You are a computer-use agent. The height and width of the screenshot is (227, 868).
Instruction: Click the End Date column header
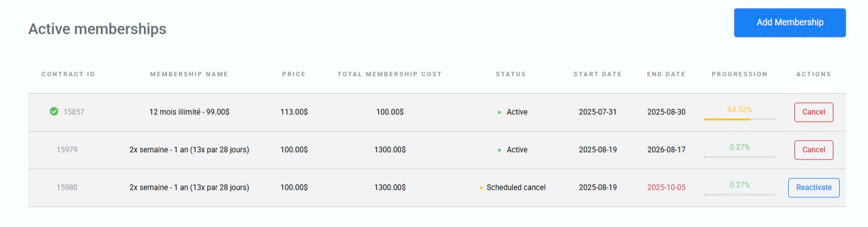pos(666,74)
